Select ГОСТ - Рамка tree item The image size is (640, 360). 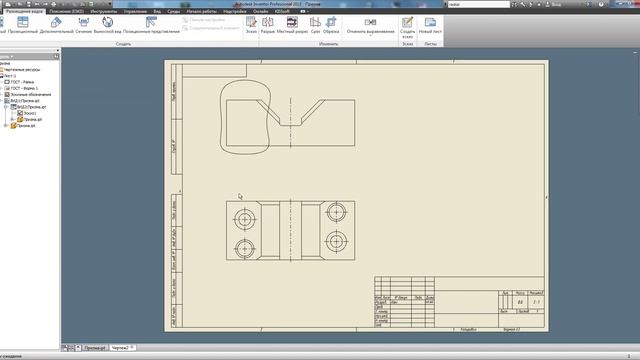point(19,82)
